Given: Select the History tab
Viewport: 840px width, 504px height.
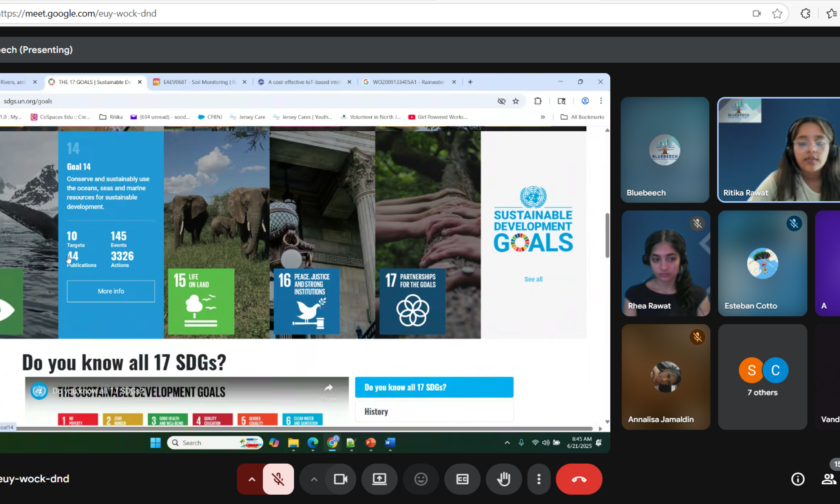Looking at the screenshot, I should coord(434,412).
